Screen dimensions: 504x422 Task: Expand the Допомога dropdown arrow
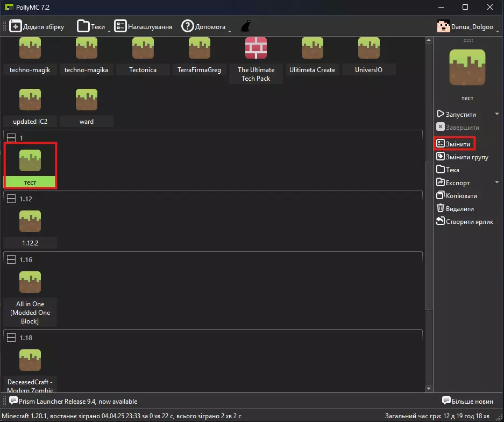click(x=230, y=31)
